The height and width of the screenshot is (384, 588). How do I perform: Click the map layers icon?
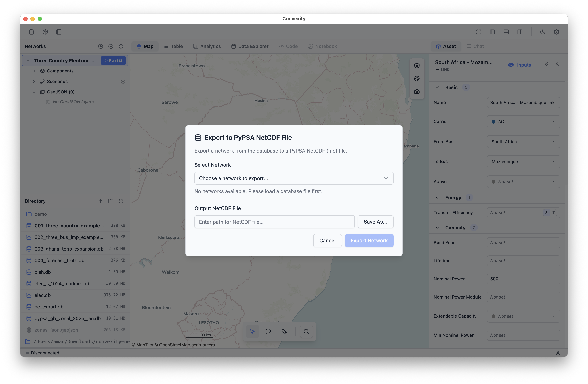417,66
